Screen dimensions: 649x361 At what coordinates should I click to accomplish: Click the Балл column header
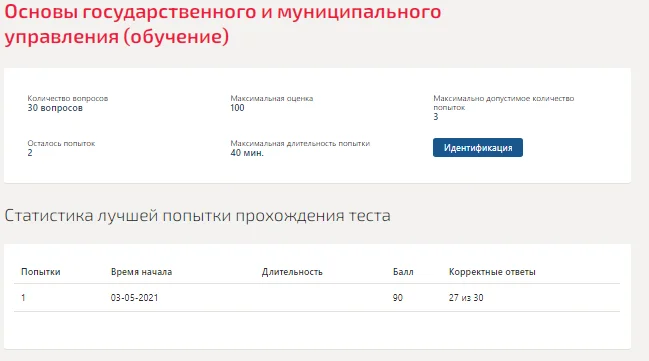click(x=403, y=272)
